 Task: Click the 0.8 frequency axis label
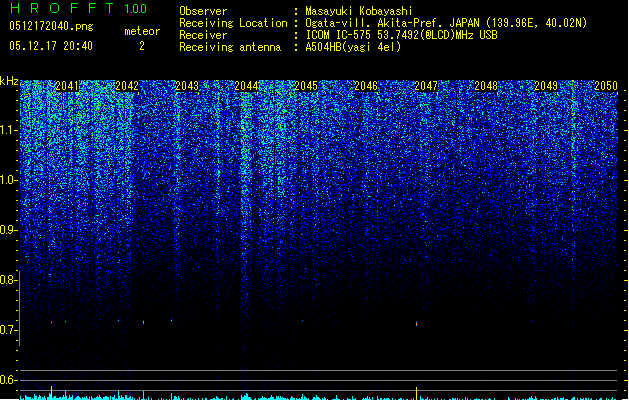point(9,280)
